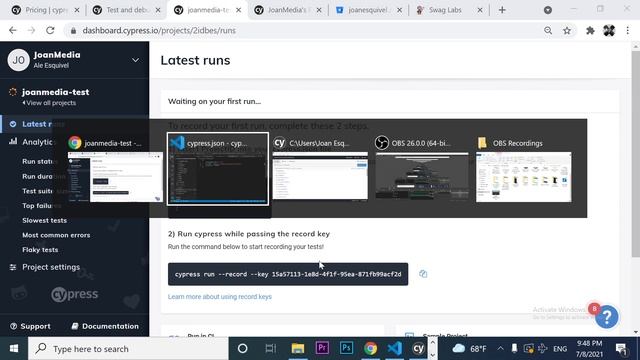Open Documentation link in sidebar
The width and height of the screenshot is (640, 360).
[105, 326]
